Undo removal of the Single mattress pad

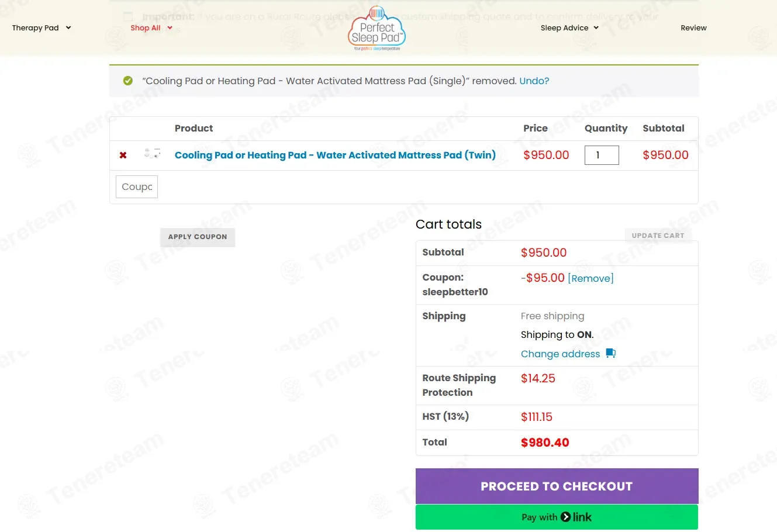(534, 81)
